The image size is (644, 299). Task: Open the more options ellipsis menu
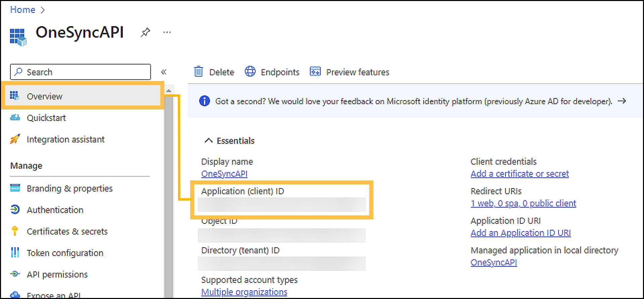pyautogui.click(x=167, y=33)
